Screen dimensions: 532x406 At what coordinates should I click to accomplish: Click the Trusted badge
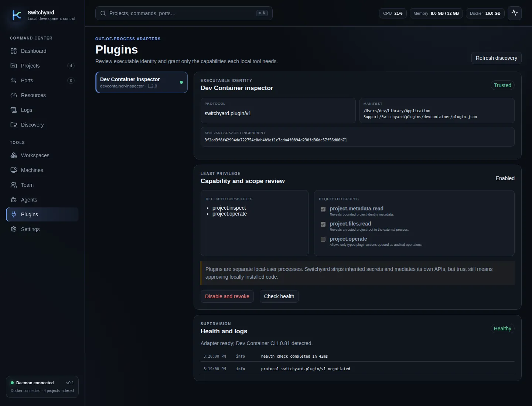tap(502, 85)
